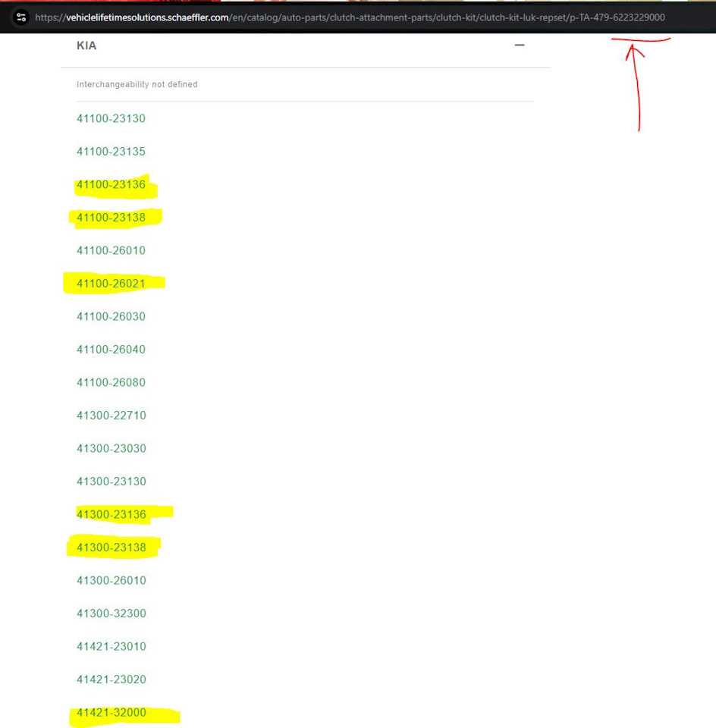Open part number 41300-32300
Image resolution: width=716 pixels, height=728 pixels.
(x=111, y=613)
